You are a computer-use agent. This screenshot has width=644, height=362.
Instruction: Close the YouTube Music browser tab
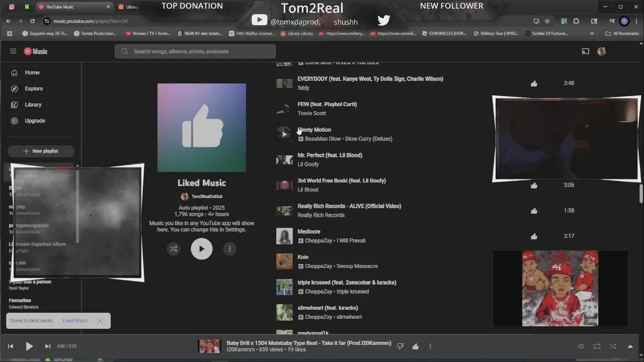click(x=108, y=7)
